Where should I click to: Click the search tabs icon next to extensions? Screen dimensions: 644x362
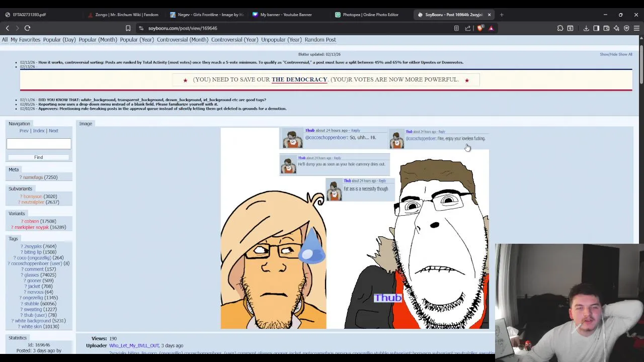[x=570, y=28]
